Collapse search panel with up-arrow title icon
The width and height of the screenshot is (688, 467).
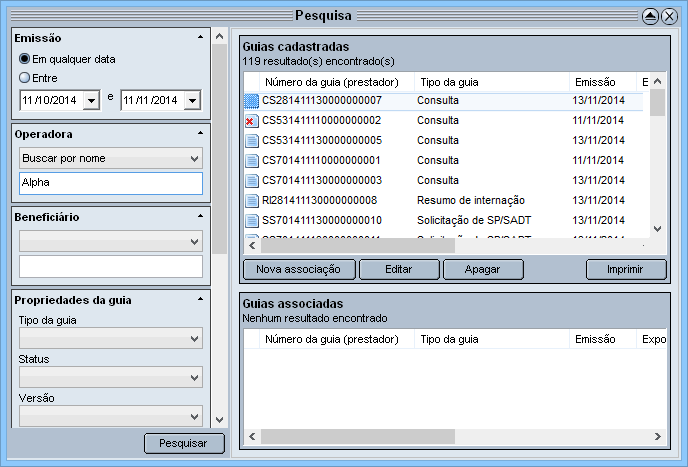650,16
